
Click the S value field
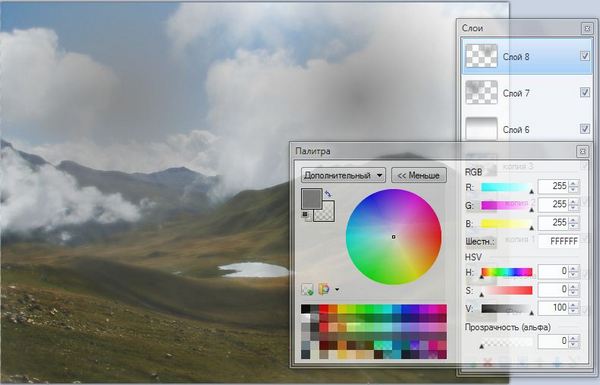tap(553, 289)
